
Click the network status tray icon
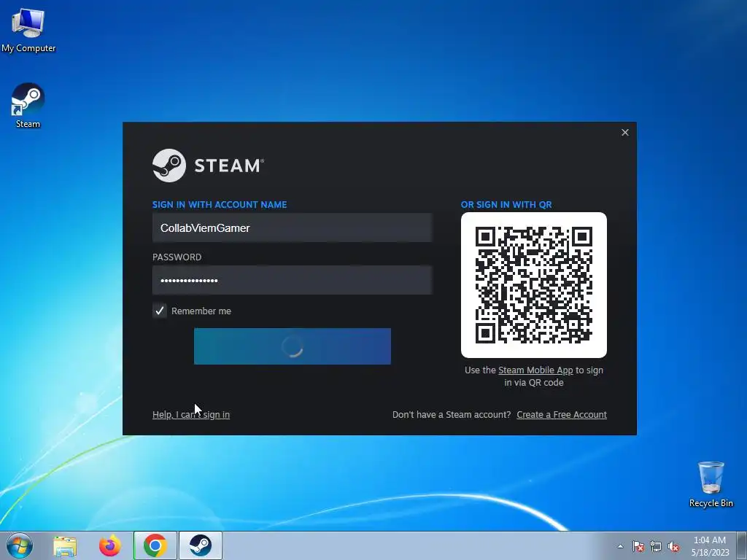(656, 546)
